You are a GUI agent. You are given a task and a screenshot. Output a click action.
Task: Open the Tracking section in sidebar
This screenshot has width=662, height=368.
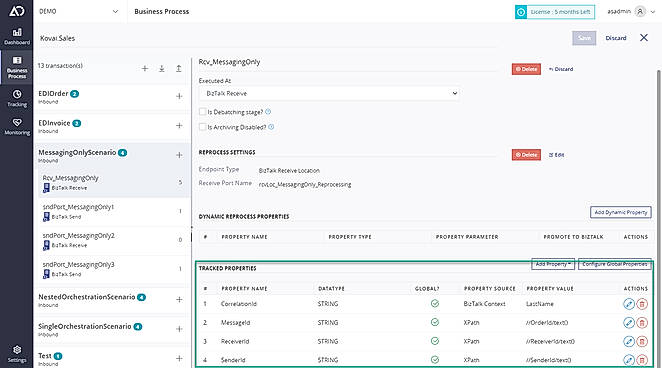click(17, 98)
